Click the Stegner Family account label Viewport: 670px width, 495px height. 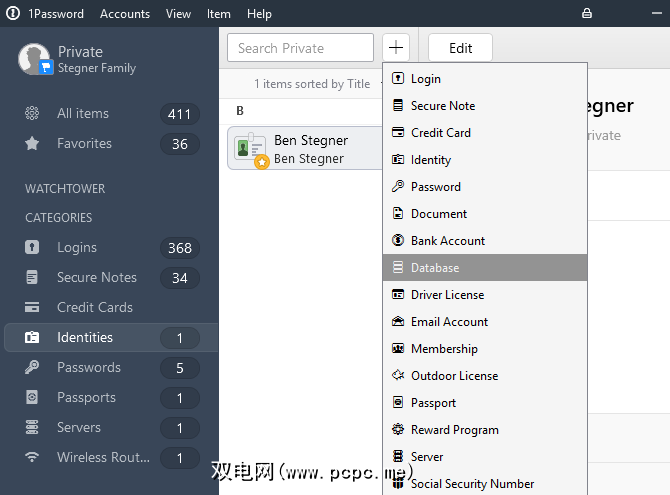tap(97, 68)
